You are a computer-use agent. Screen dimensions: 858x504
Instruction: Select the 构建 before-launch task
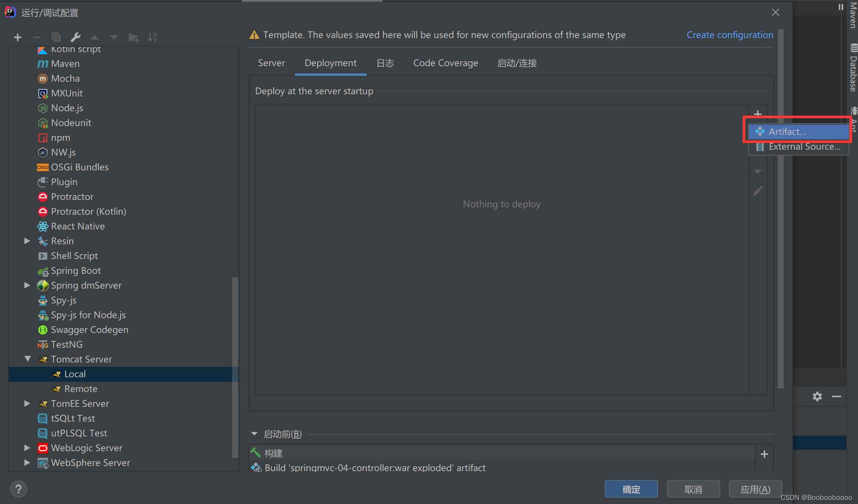coord(502,453)
